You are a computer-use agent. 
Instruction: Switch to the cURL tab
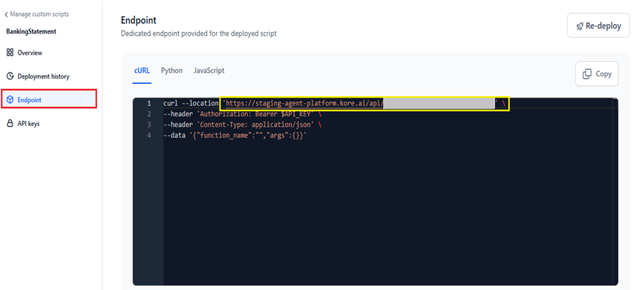click(141, 71)
